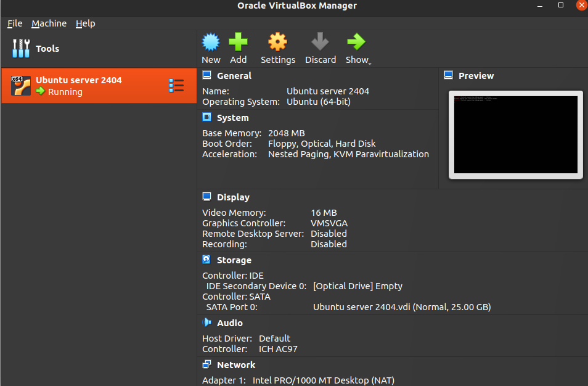Open the Show button dropdown arrow
588x386 pixels.
370,62
